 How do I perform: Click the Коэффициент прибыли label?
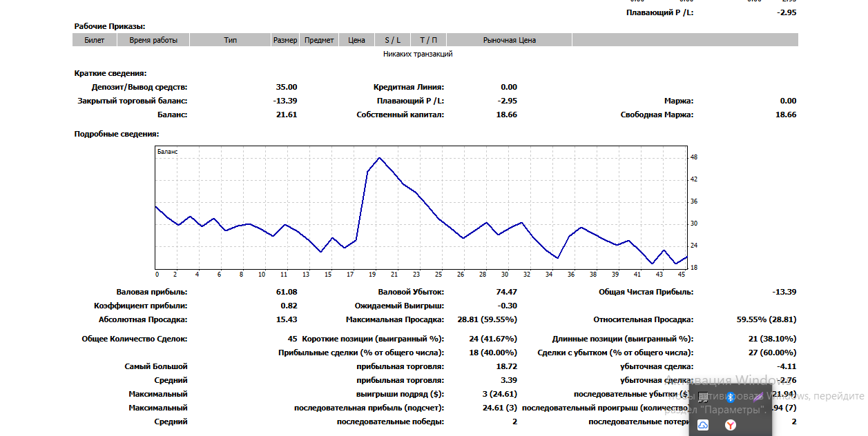[141, 306]
